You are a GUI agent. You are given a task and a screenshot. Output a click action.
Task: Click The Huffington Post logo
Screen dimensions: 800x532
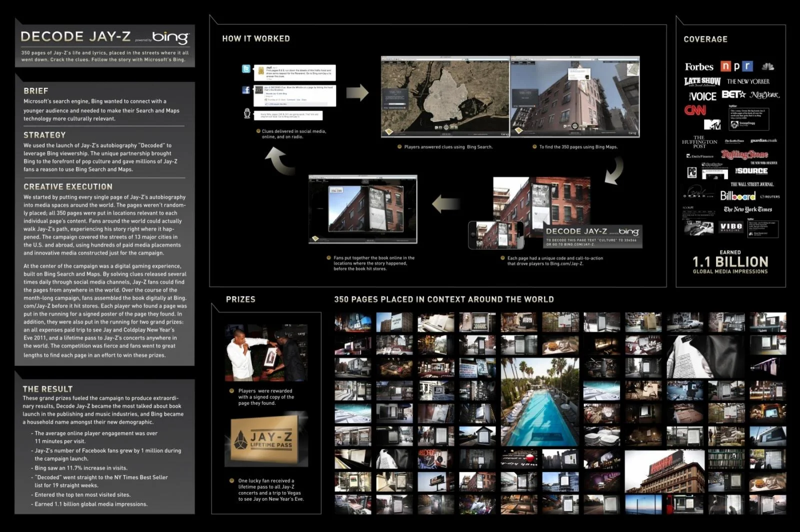tap(699, 142)
